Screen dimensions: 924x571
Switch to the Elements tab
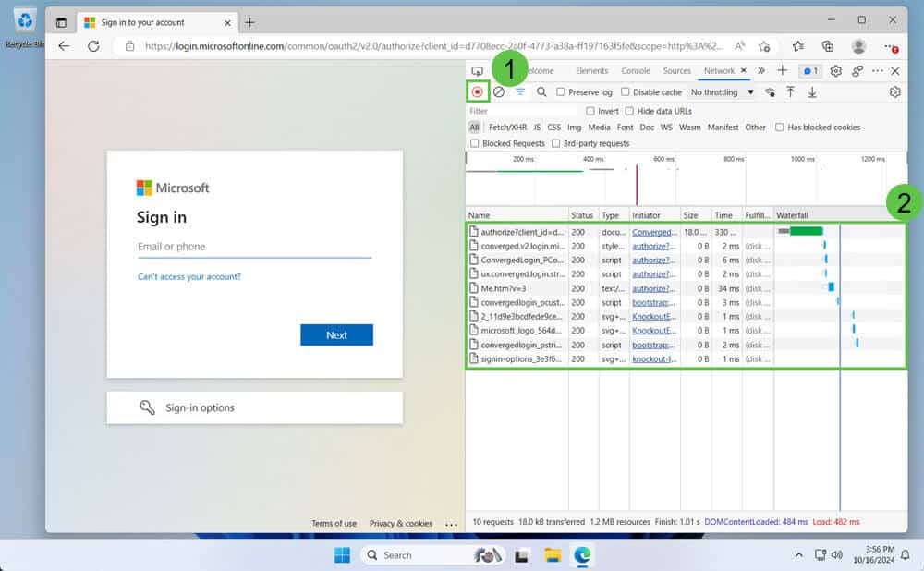coord(591,71)
